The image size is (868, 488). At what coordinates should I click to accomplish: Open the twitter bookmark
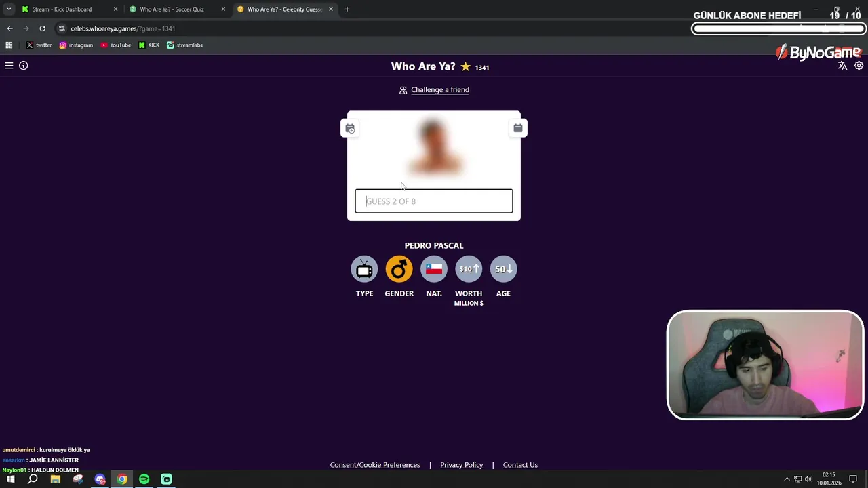pyautogui.click(x=39, y=45)
